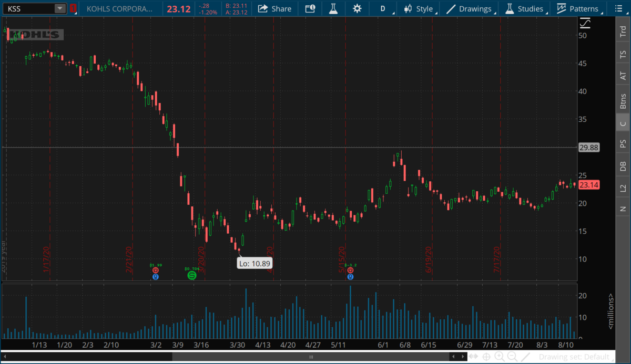This screenshot has height=364, width=631.
Task: Click the May earnings phone icon
Action: point(350,270)
